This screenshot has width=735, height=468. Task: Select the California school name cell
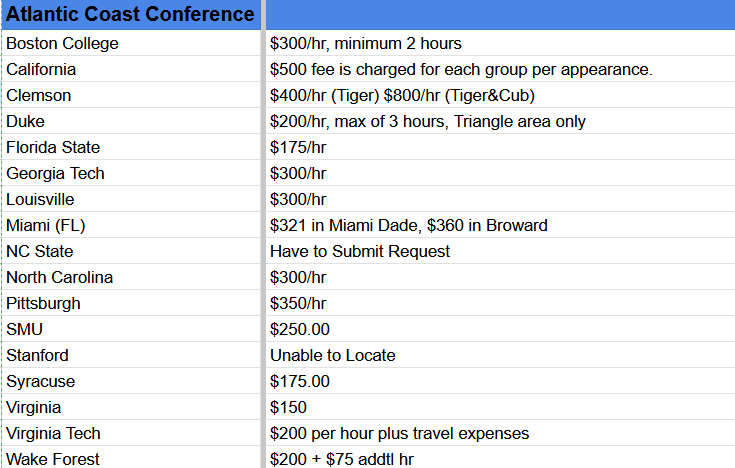(131, 69)
